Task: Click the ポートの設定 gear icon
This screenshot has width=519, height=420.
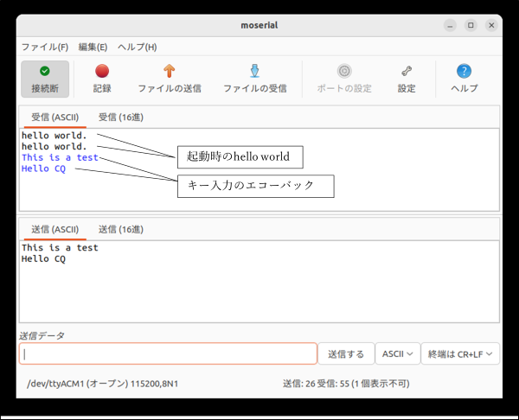Action: pos(344,71)
